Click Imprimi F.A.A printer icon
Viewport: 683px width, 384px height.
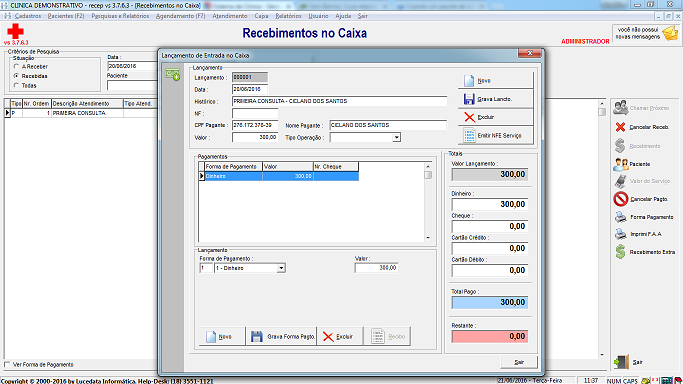621,234
